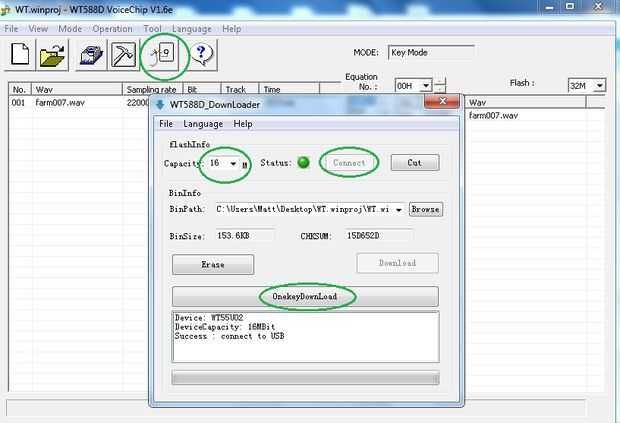The width and height of the screenshot is (620, 423).
Task: Click the left list Wav column header
Action: click(77, 89)
